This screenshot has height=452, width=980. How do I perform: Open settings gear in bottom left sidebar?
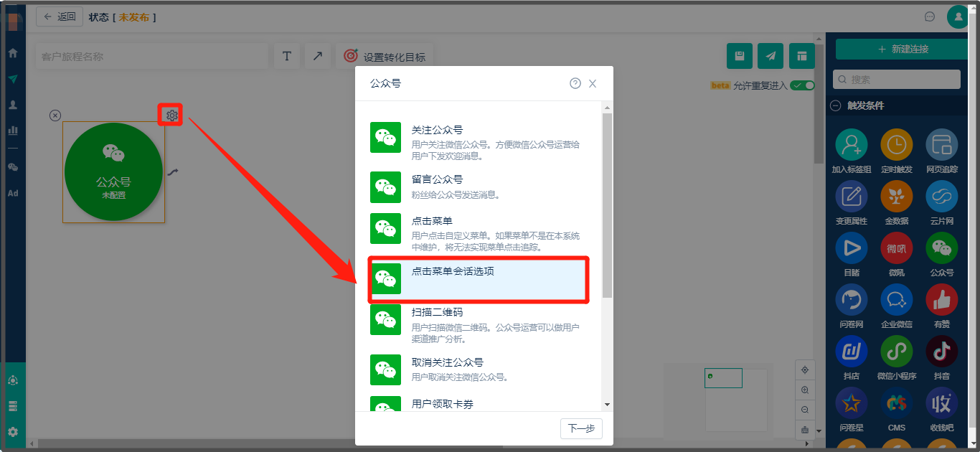12,432
